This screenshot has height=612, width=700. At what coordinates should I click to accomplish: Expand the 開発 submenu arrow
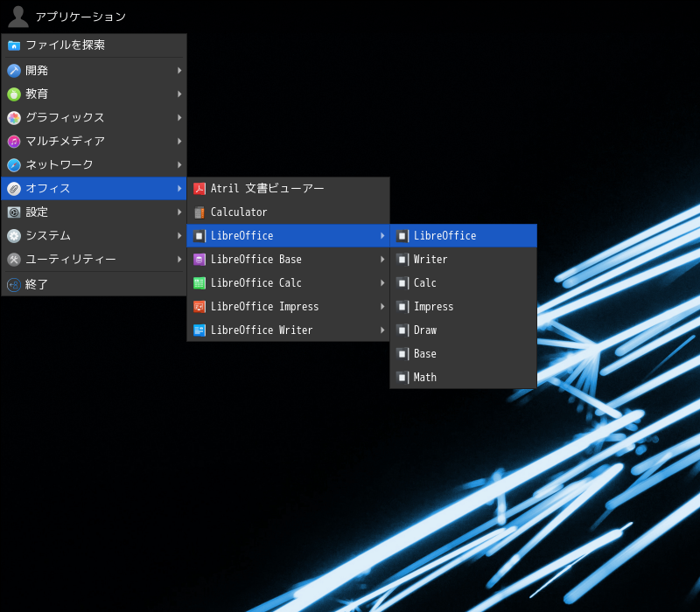179,71
